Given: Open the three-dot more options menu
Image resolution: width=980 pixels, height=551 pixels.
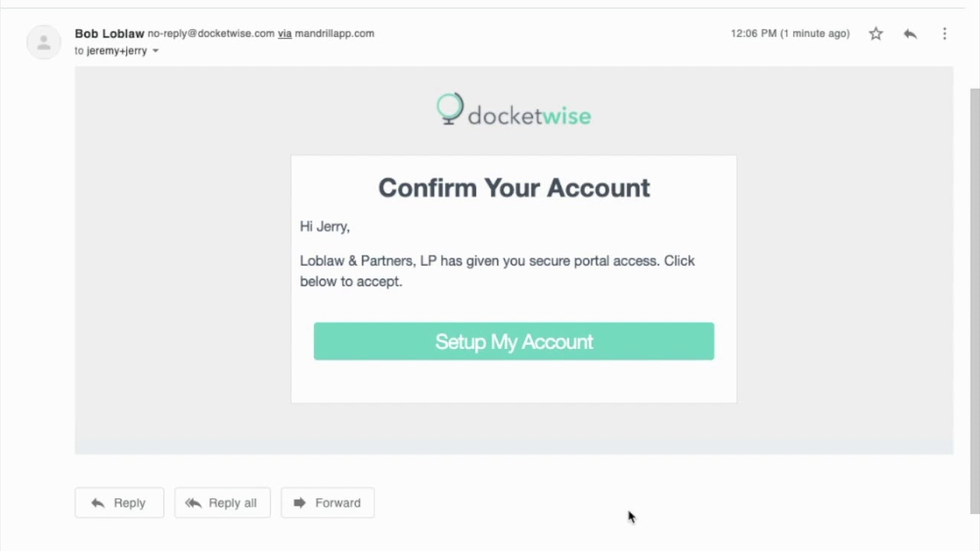Looking at the screenshot, I should (x=944, y=34).
